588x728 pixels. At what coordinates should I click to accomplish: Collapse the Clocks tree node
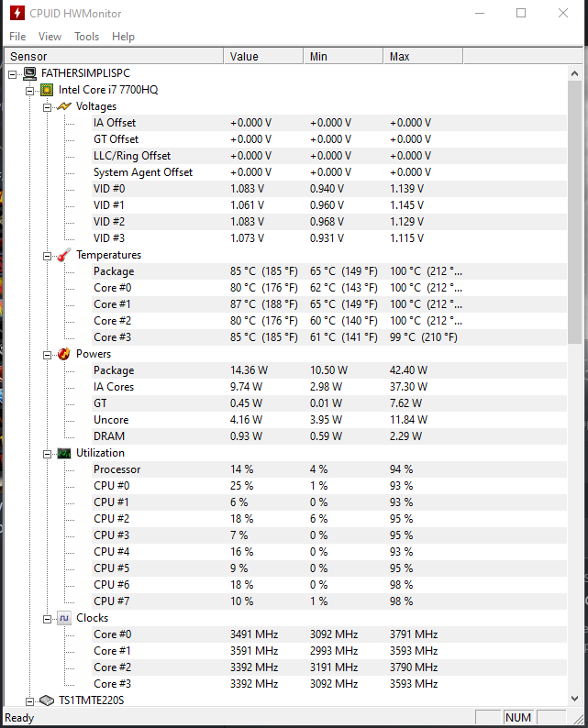tap(47, 620)
